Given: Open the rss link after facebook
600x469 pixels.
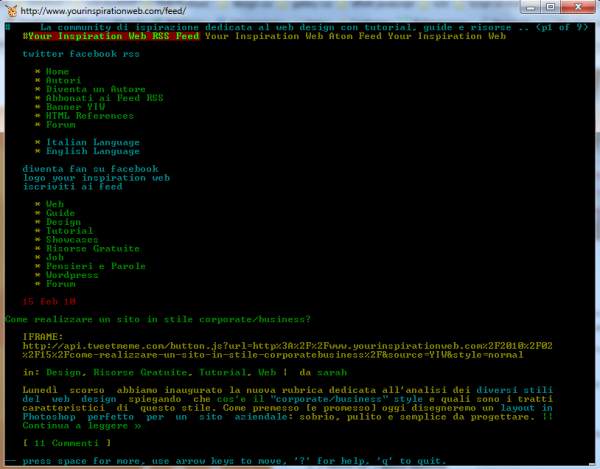Looking at the screenshot, I should (x=131, y=54).
